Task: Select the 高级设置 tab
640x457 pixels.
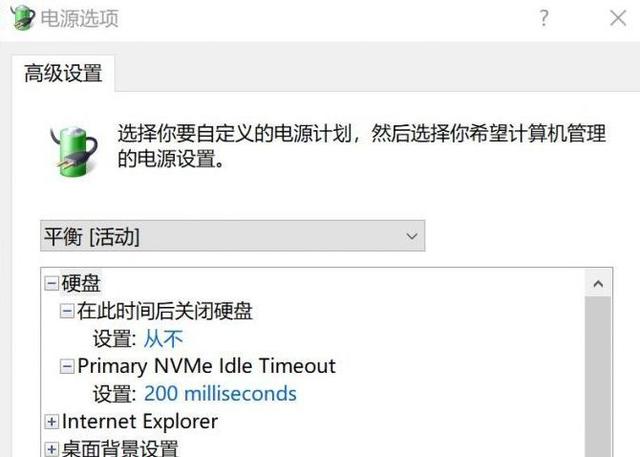Action: (x=63, y=73)
